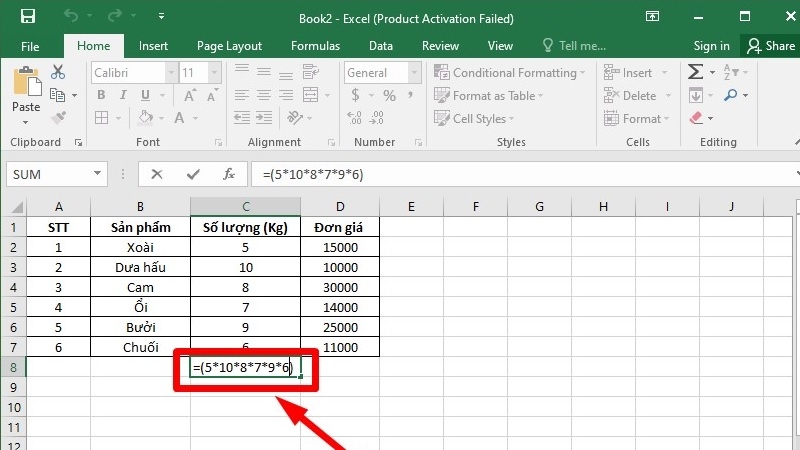Click Increase Indent icon

264,118
